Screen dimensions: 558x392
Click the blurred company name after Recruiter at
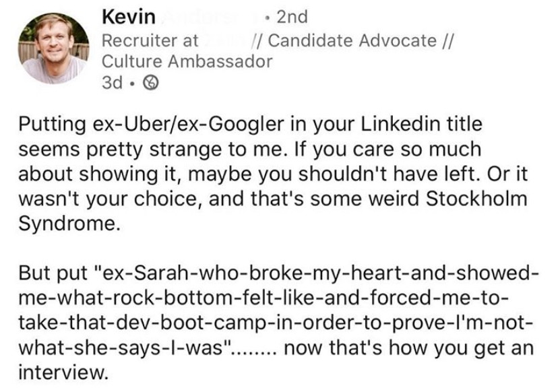225,40
